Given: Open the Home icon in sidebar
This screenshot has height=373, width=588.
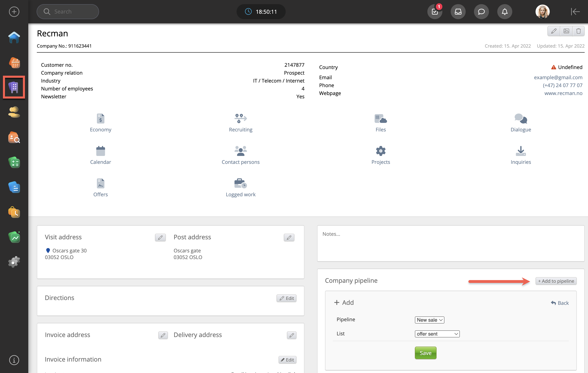Looking at the screenshot, I should click(14, 37).
